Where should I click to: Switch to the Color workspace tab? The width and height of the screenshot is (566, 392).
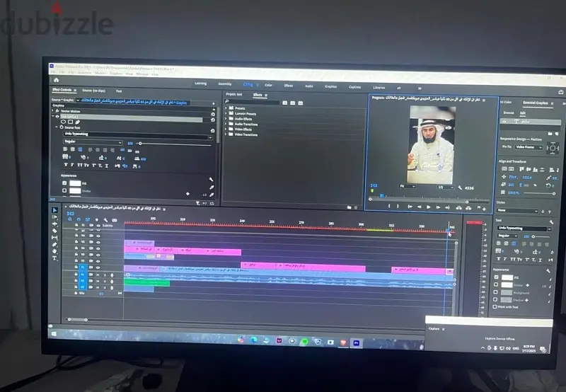click(268, 85)
